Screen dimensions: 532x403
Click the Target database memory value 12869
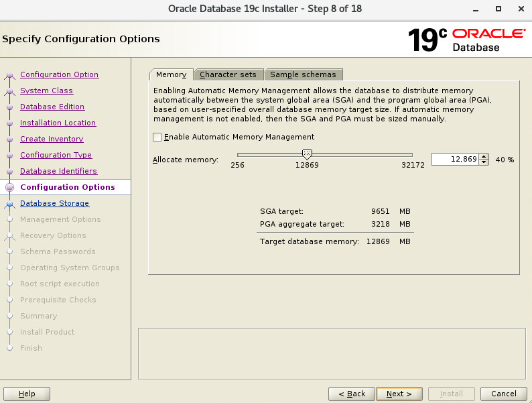coord(378,241)
